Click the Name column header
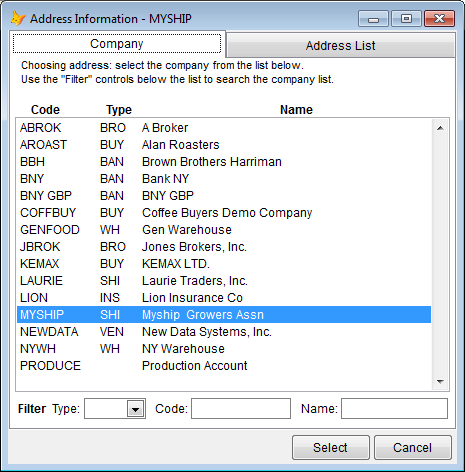This screenshot has width=465, height=472. click(x=296, y=110)
